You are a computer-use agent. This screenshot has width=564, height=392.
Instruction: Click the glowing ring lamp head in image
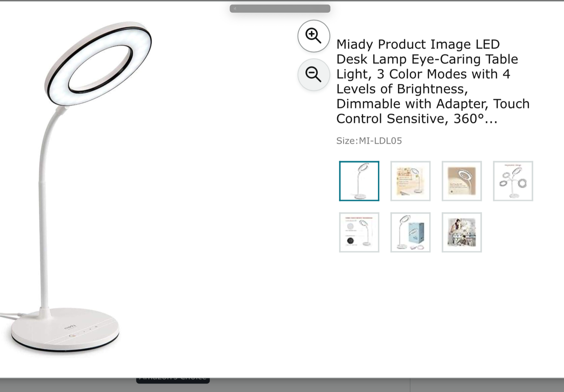point(99,63)
